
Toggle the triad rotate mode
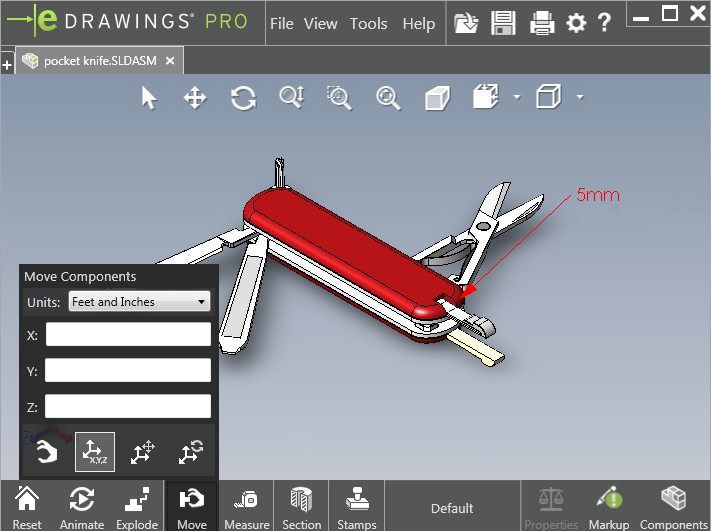(x=191, y=453)
